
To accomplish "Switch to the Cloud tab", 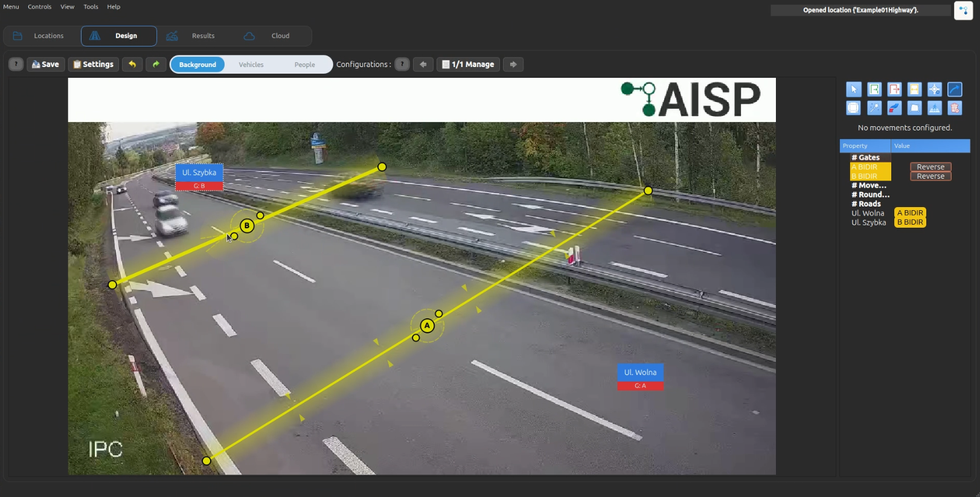I will point(272,36).
